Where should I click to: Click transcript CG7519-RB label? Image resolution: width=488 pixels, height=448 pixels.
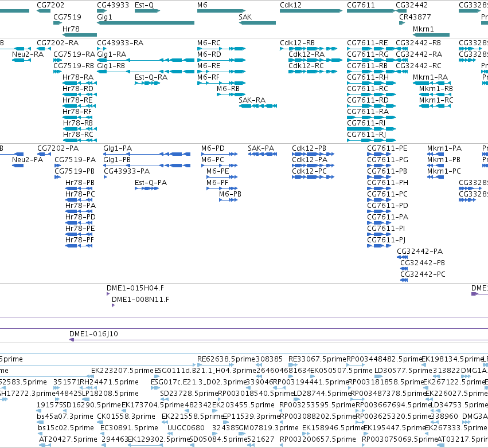(74, 66)
